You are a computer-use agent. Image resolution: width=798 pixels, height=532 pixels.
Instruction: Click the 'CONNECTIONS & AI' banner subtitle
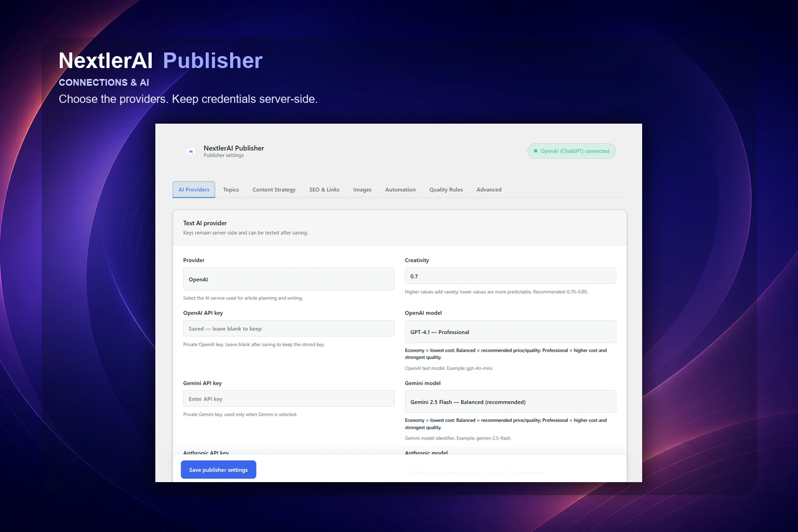coord(104,83)
